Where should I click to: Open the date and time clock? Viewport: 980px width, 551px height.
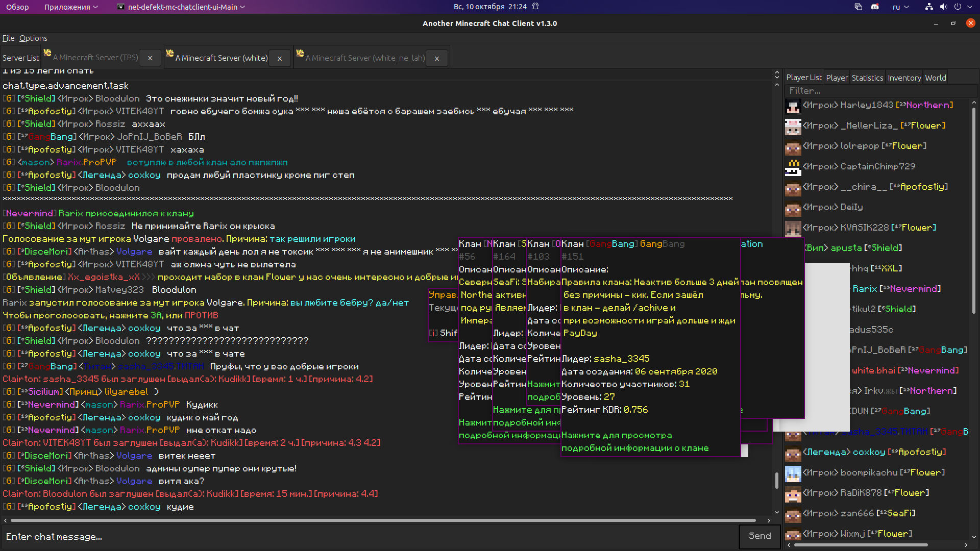pyautogui.click(x=490, y=7)
